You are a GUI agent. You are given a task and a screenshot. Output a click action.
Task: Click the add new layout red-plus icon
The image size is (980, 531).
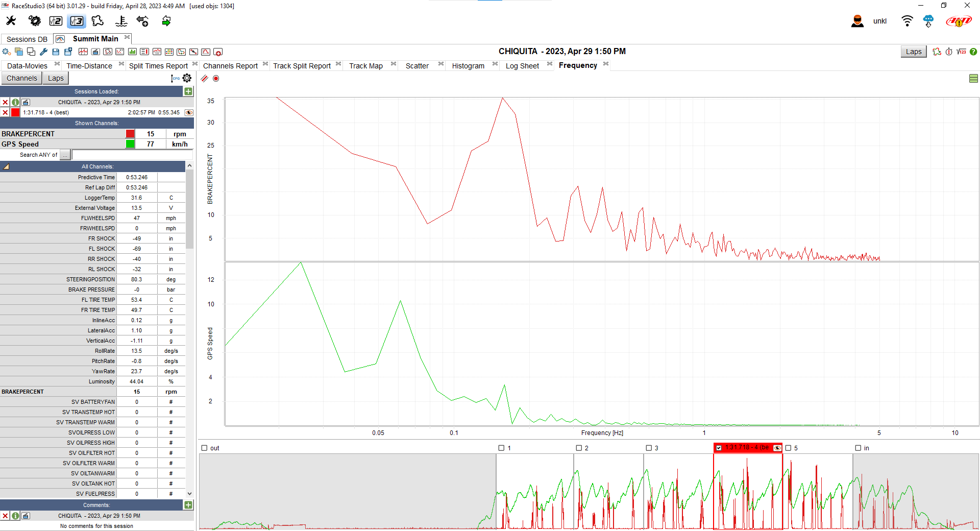click(x=218, y=52)
